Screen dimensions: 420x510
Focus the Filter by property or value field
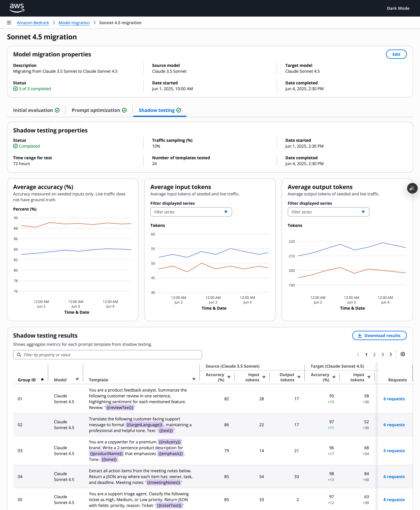coord(107,355)
